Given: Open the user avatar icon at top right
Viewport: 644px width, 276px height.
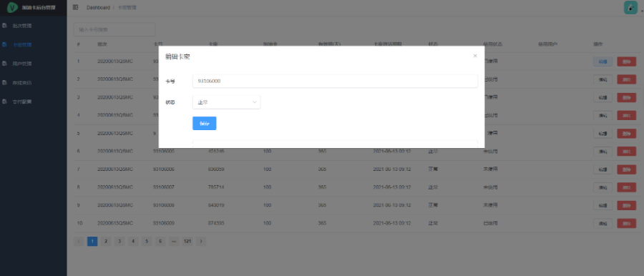Looking at the screenshot, I should coord(630,7).
